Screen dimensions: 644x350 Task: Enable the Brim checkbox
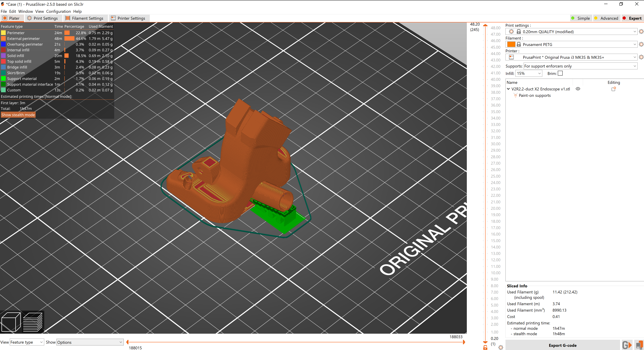point(560,73)
